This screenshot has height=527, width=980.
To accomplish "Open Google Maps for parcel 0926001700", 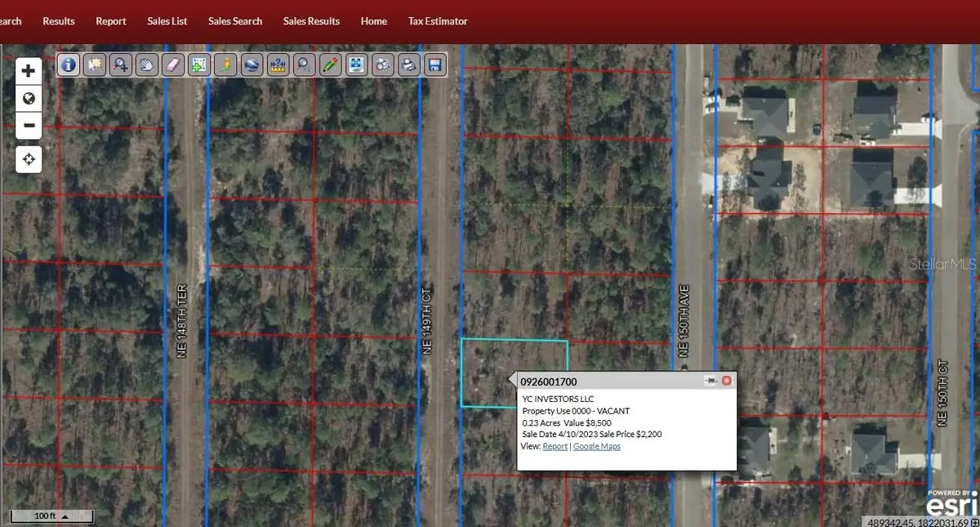I will (596, 446).
